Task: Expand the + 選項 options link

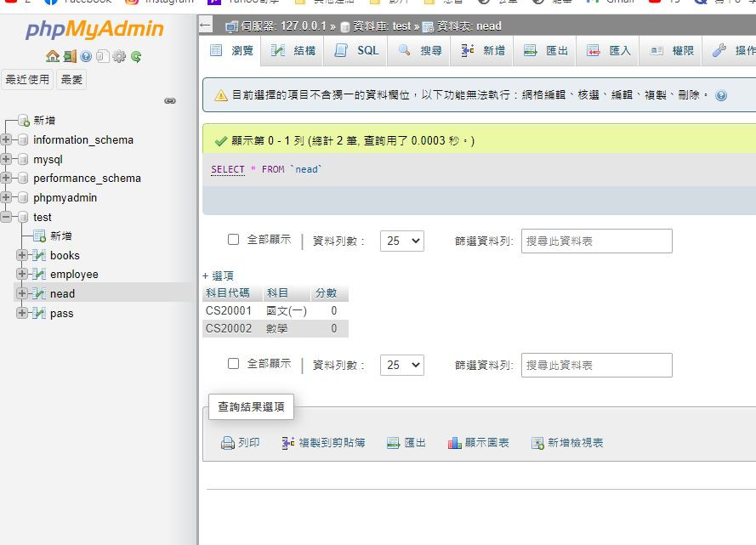Action: [218, 275]
